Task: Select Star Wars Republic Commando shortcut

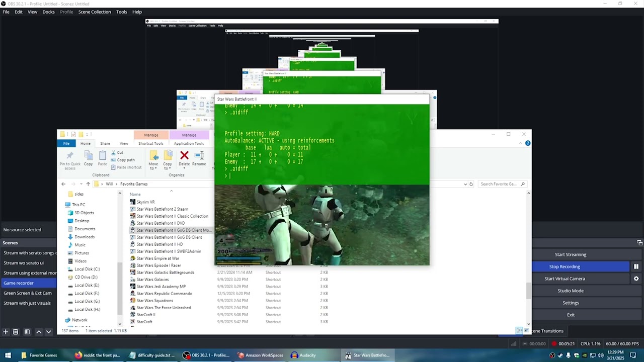Action: tap(165, 294)
